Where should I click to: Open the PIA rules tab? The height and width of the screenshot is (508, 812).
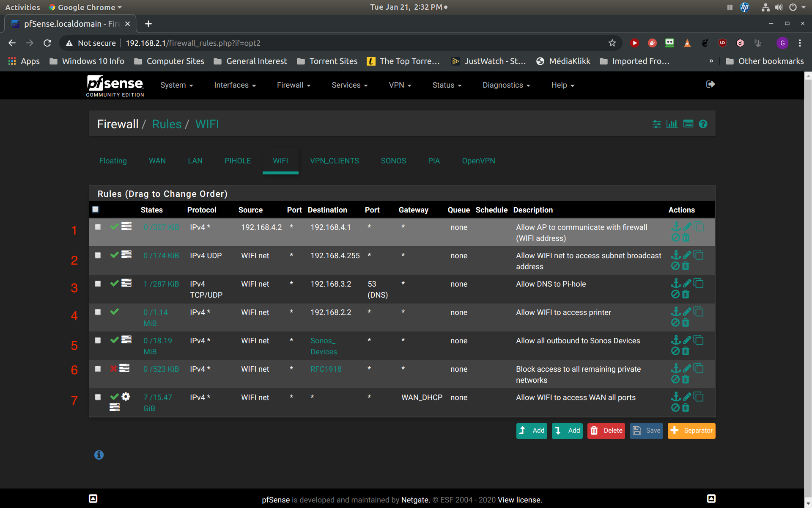pyautogui.click(x=434, y=161)
